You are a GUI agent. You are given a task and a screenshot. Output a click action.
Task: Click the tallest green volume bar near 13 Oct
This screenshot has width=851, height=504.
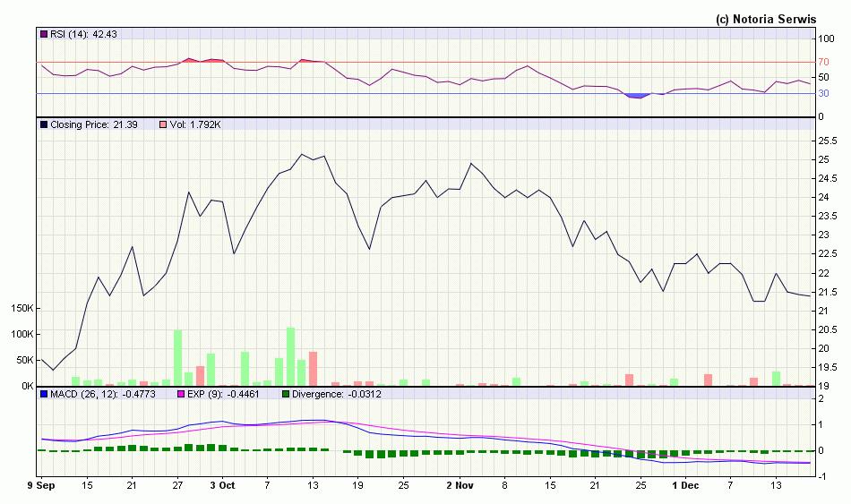click(x=290, y=356)
